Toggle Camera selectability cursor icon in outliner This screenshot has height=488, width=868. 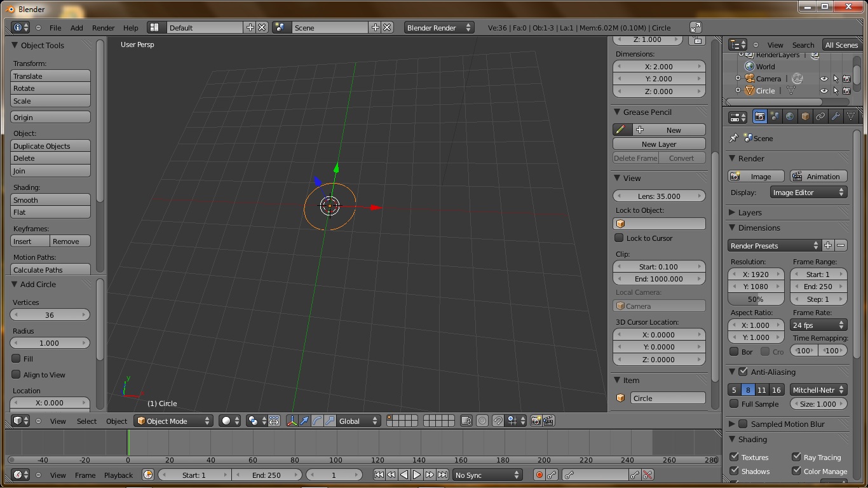click(x=836, y=79)
